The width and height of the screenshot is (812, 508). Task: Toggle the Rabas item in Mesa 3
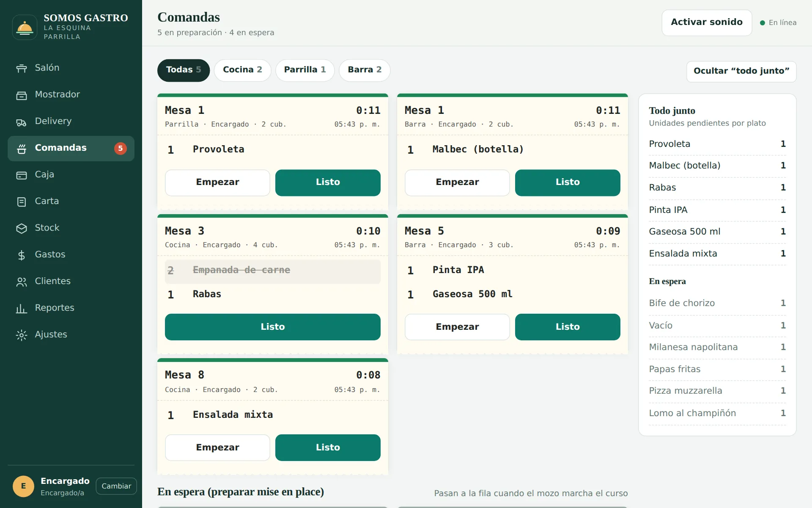[x=272, y=295]
